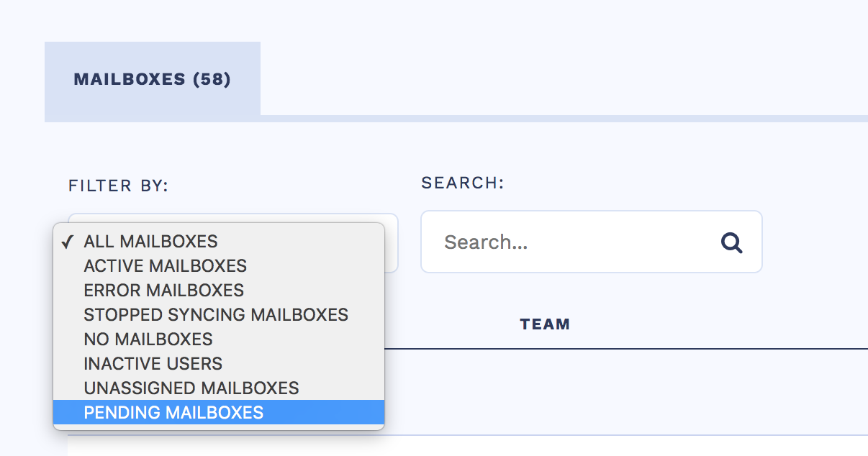868x456 pixels.
Task: Click the (58) count in the Mailboxes tab
Action: (x=212, y=79)
